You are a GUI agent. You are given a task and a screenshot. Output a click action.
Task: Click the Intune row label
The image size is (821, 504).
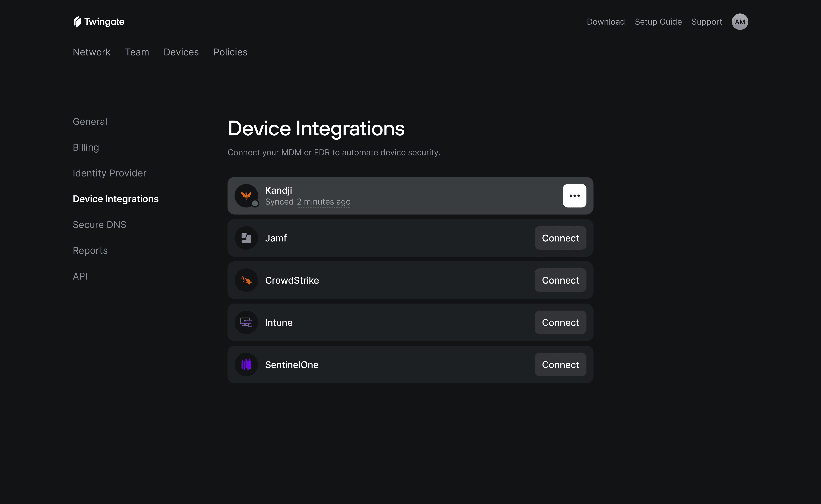pyautogui.click(x=278, y=322)
